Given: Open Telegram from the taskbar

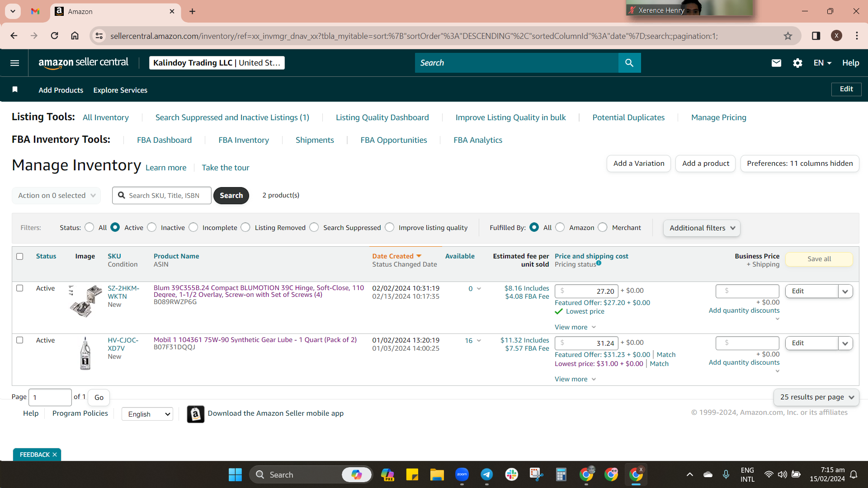Looking at the screenshot, I should [x=486, y=474].
